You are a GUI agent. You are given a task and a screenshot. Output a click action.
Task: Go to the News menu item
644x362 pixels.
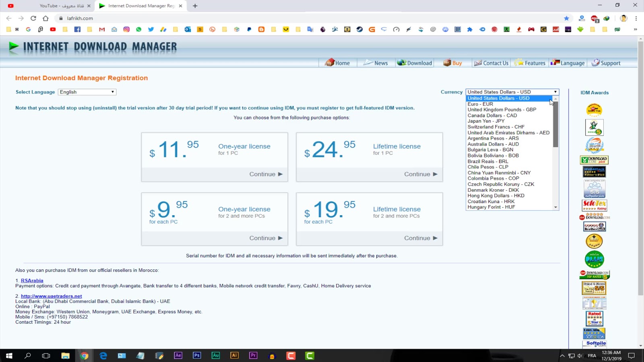[376, 63]
